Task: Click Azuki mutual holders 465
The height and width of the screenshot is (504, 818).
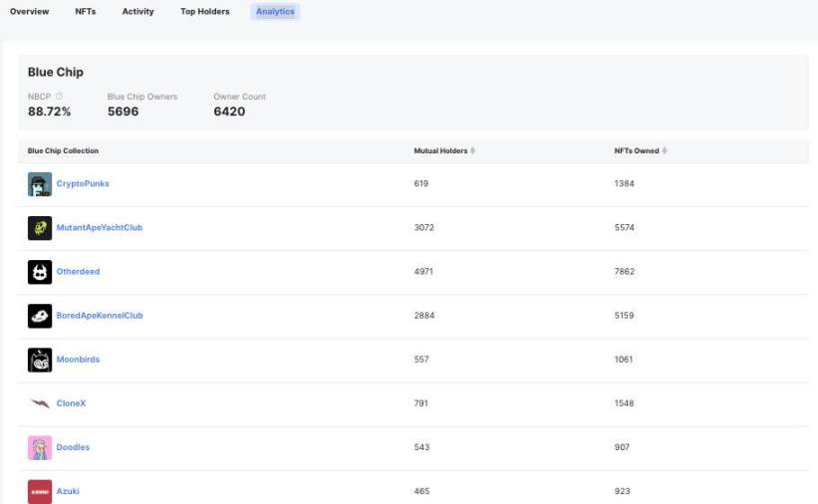Action: [421, 491]
